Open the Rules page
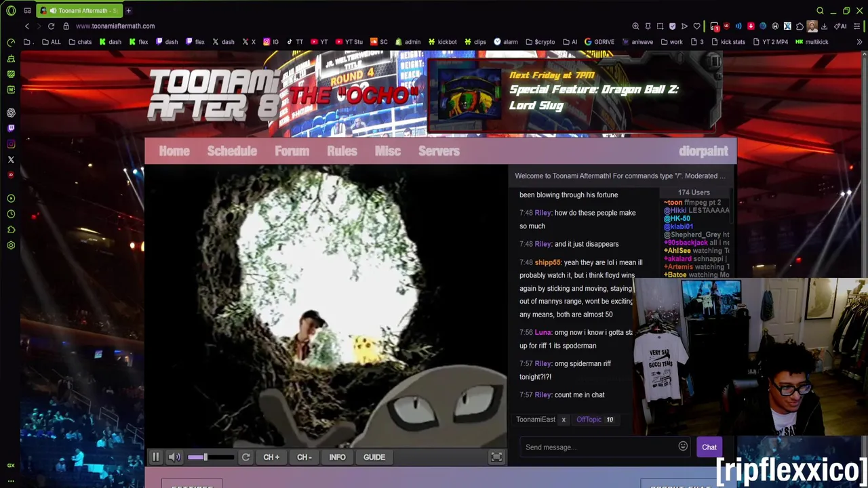This screenshot has height=488, width=868. (x=342, y=151)
